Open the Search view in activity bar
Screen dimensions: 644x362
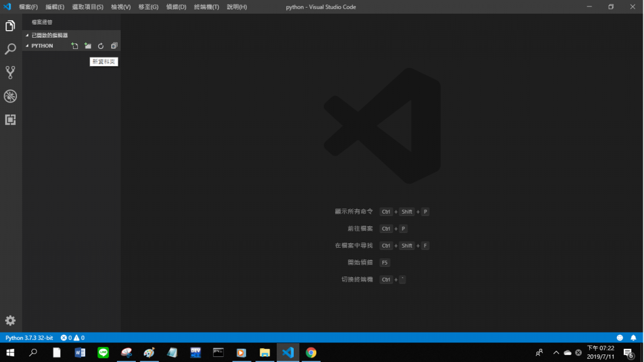click(x=10, y=49)
